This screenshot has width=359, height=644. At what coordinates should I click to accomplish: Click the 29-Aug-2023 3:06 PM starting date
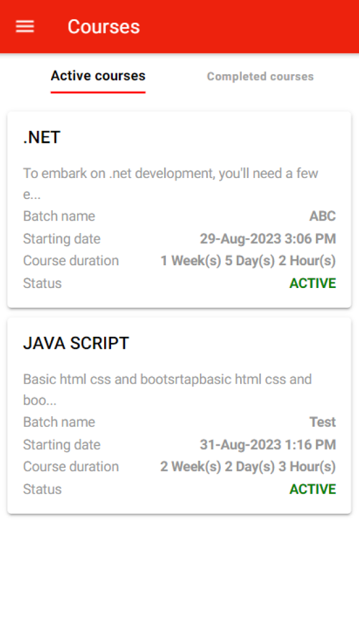click(267, 239)
